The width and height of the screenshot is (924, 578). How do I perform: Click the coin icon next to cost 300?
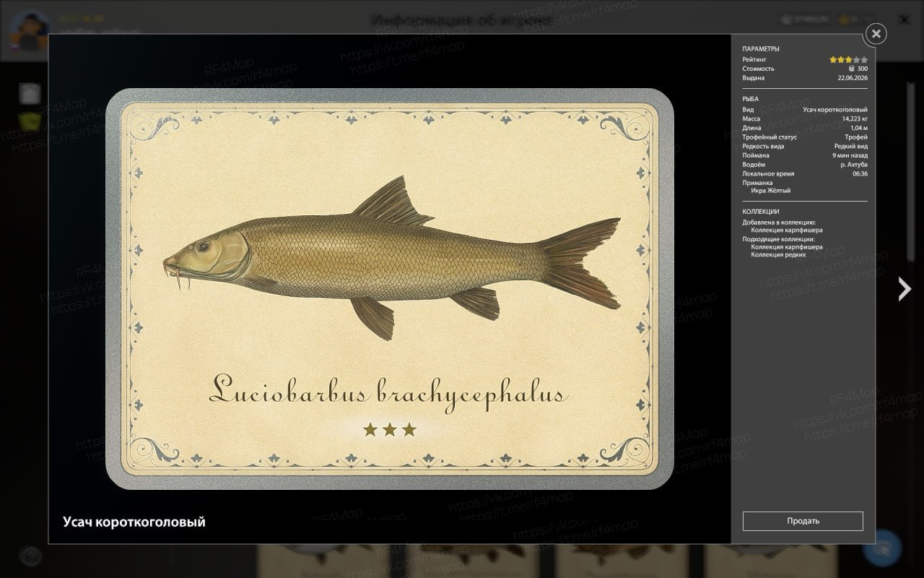click(850, 69)
